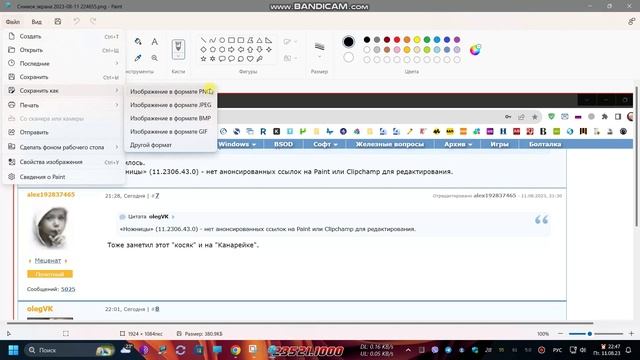The image size is (640, 360).
Task: Open the Edit colors wheel
Action: click(x=475, y=50)
